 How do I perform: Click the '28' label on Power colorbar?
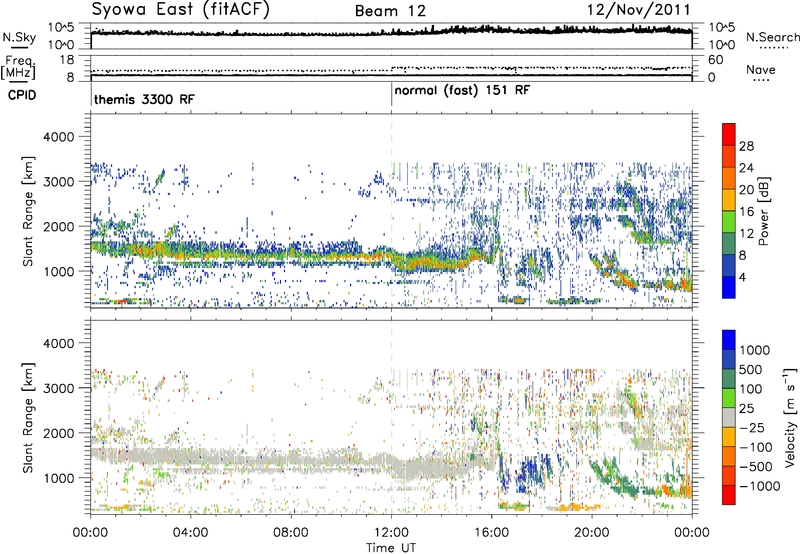pos(746,146)
